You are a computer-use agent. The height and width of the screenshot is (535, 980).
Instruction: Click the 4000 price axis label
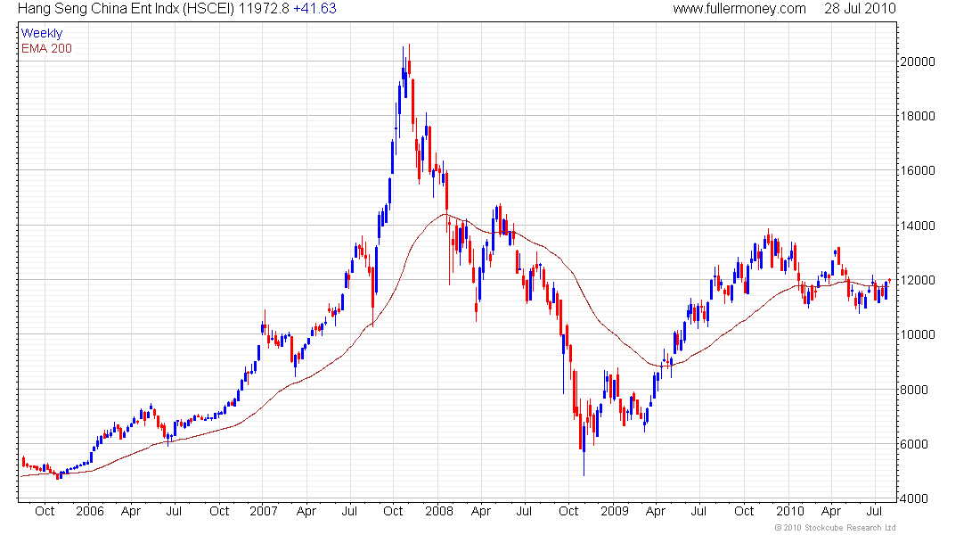click(x=914, y=498)
